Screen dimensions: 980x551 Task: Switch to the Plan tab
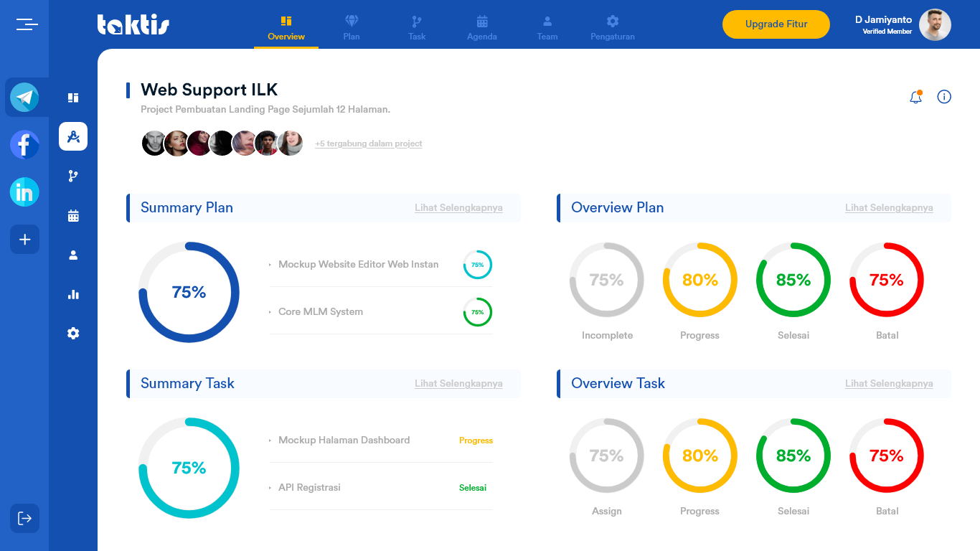(x=352, y=29)
